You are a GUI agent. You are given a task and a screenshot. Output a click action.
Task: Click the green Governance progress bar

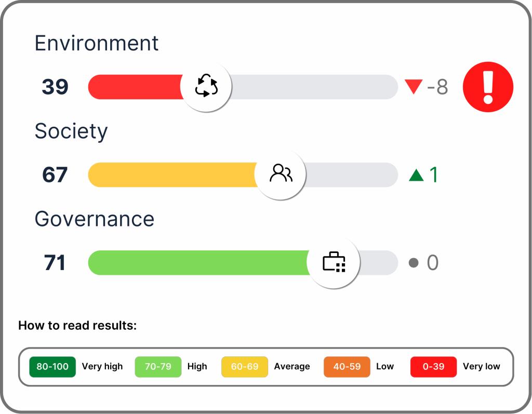197,262
